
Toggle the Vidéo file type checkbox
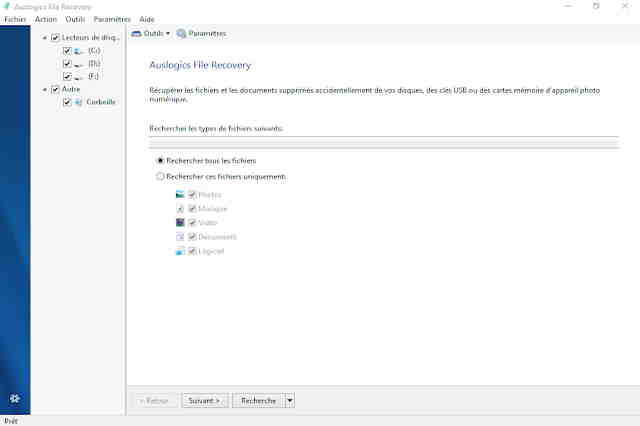pos(192,222)
